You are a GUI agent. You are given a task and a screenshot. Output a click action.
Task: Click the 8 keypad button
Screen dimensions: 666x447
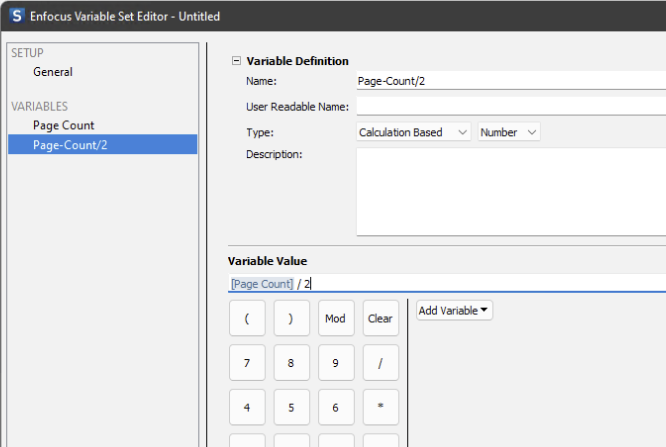pyautogui.click(x=291, y=362)
